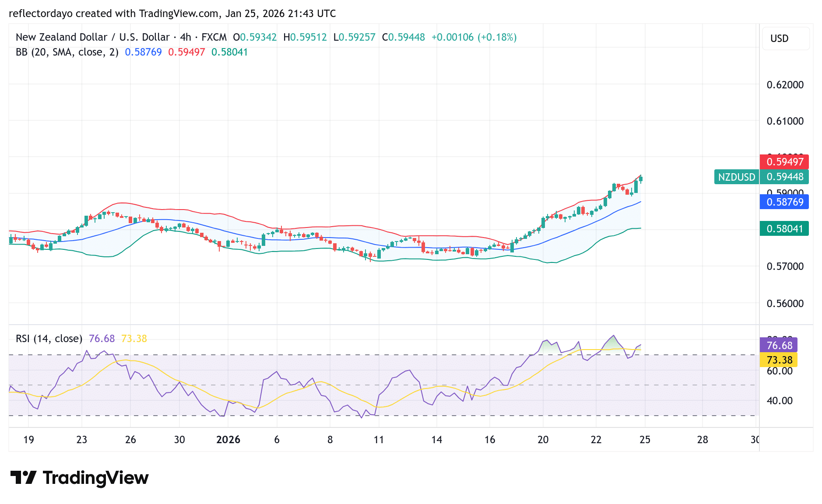Click the red 0.59497 upper band tag

pos(784,162)
